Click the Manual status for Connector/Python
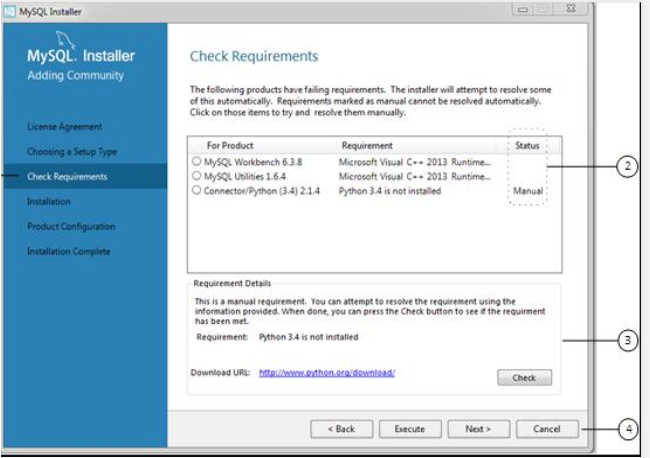The width and height of the screenshot is (650, 458). point(528,191)
